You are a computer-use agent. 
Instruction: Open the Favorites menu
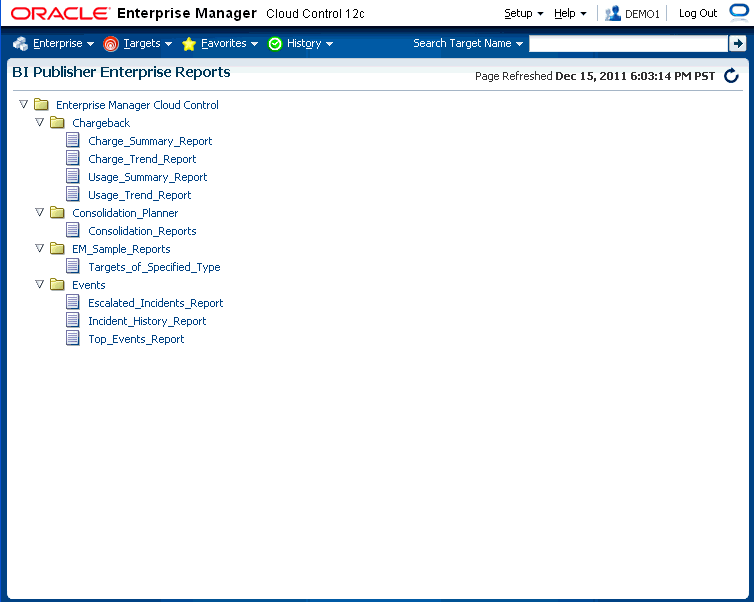[229, 43]
